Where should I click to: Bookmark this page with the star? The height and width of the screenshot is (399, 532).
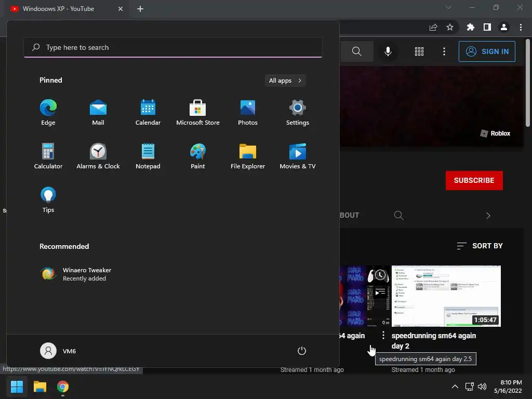coord(450,27)
